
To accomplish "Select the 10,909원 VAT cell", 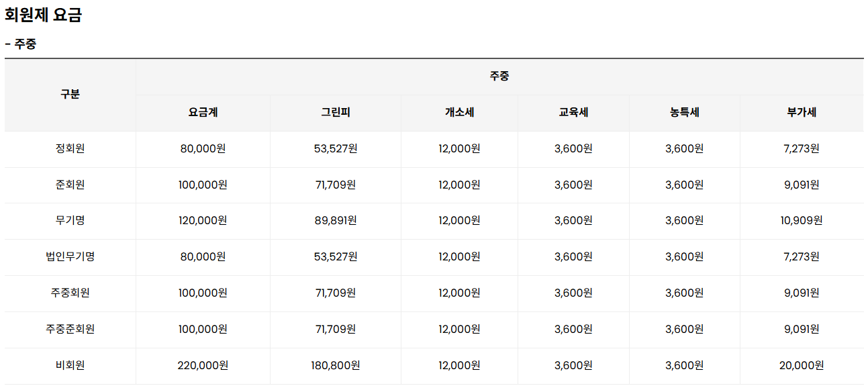I will tap(802, 220).
